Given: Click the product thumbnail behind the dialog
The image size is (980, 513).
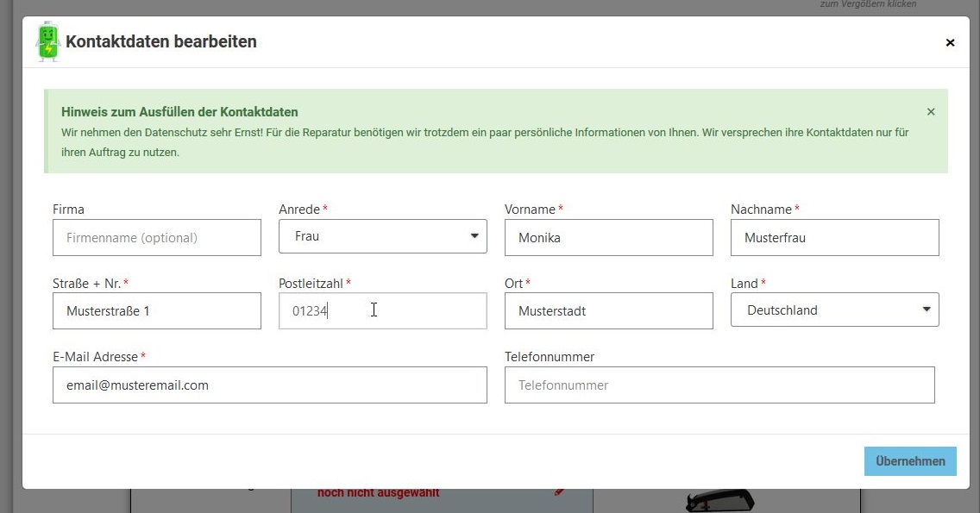Looking at the screenshot, I should tap(719, 499).
